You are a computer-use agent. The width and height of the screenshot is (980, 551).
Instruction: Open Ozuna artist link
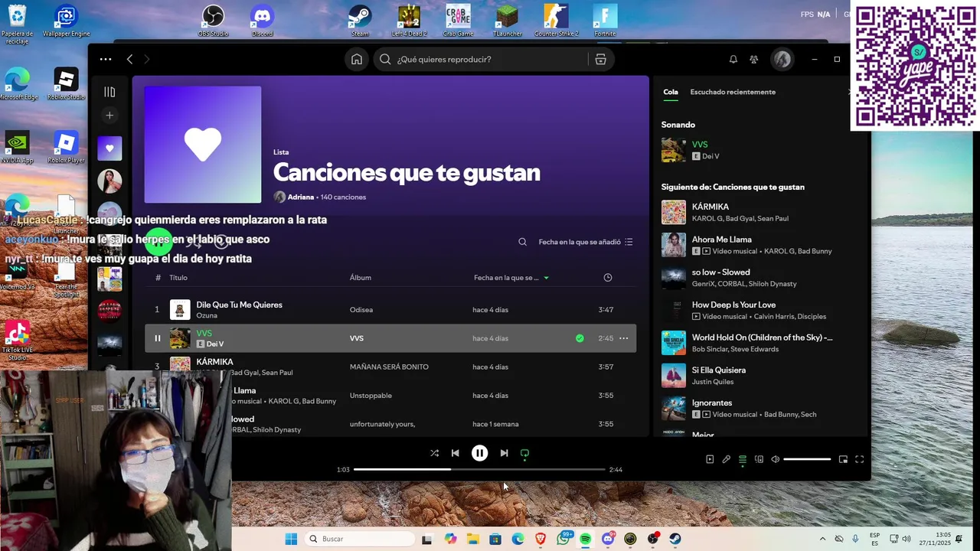(207, 315)
